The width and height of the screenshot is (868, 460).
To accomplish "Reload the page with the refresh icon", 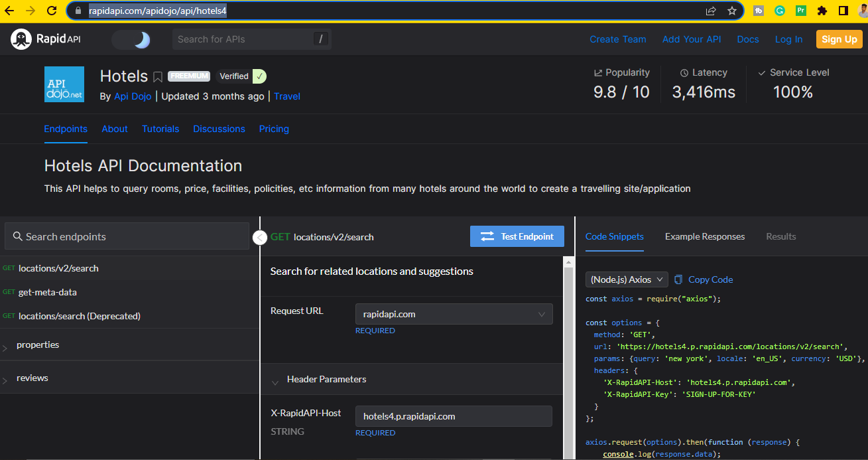I will click(x=52, y=11).
